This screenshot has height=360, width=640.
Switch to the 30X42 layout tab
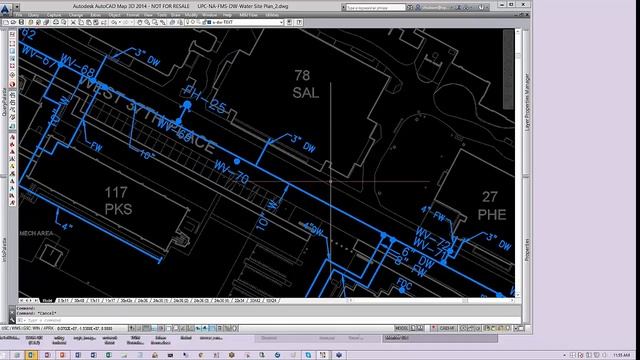tap(255, 300)
